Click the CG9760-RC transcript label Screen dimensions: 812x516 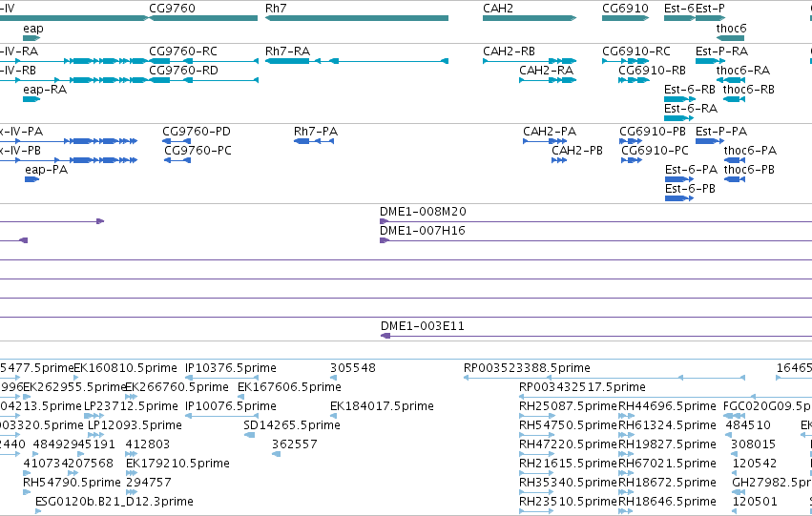coord(183,52)
